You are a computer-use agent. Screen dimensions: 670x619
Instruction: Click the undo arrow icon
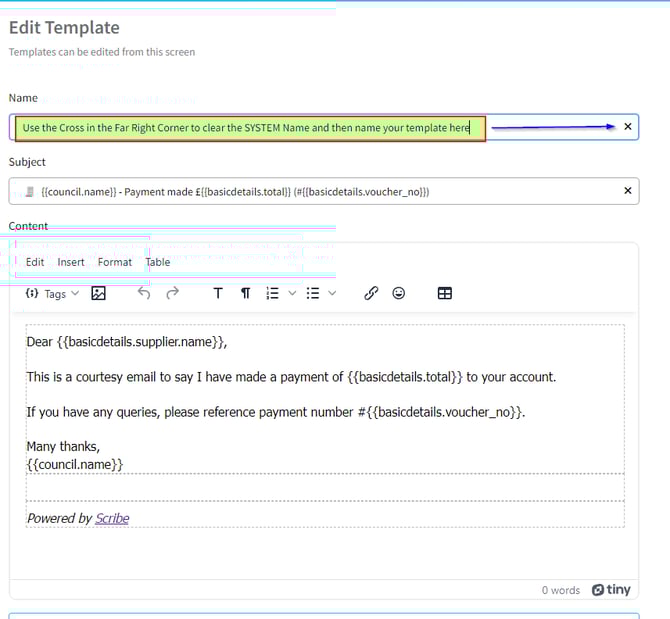click(x=144, y=294)
